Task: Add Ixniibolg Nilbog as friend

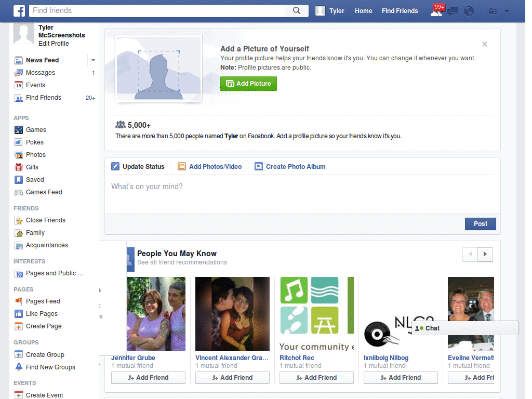Action: 401,378
